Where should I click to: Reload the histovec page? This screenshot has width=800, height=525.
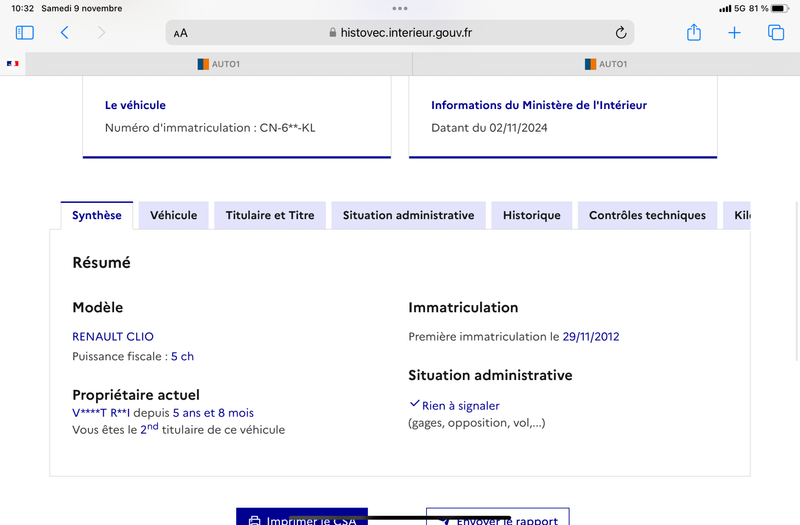tap(620, 33)
